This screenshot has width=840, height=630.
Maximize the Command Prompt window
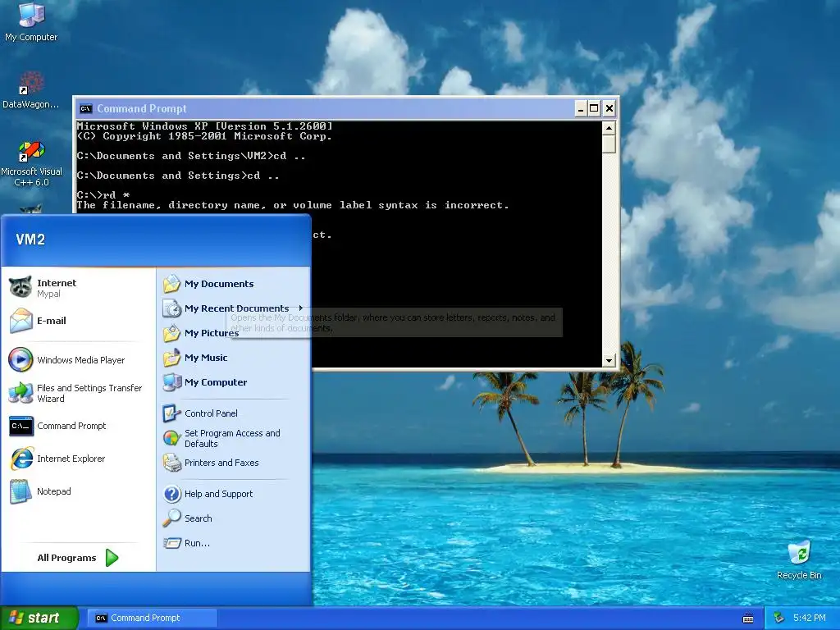[x=594, y=109]
